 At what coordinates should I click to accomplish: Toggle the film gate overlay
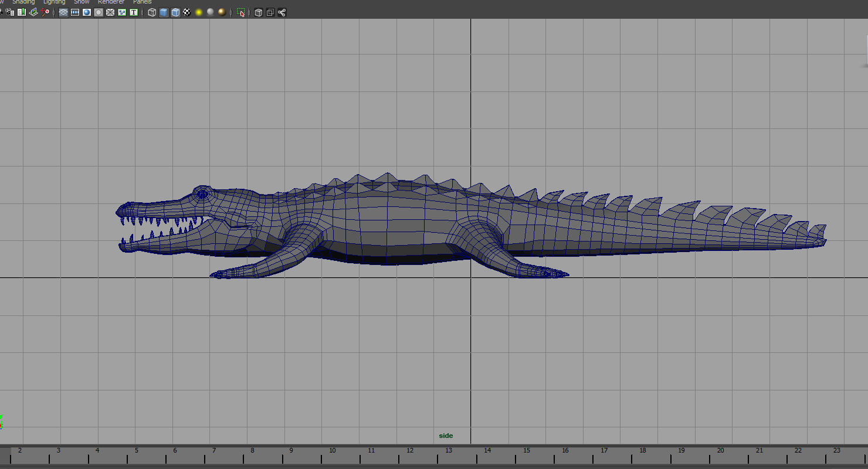coord(75,12)
